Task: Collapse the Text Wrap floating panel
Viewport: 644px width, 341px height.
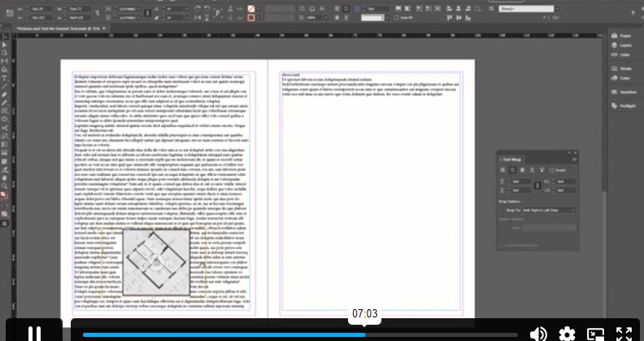Action: (569, 152)
